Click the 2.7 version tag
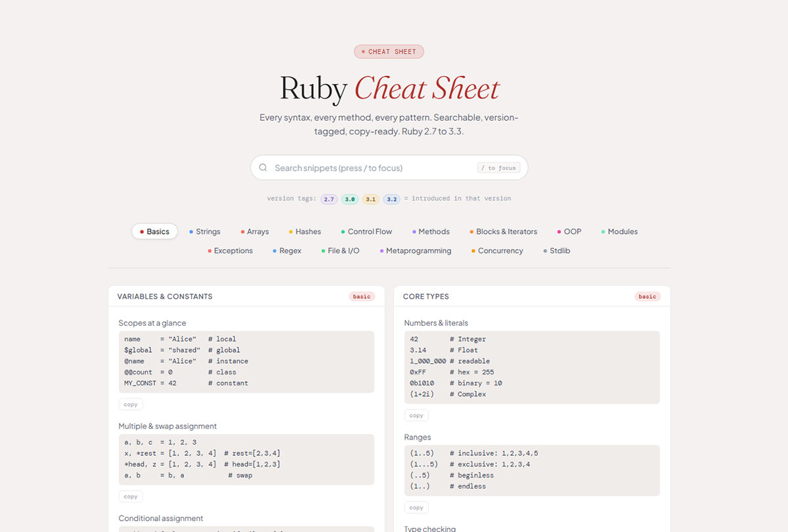 pyautogui.click(x=329, y=198)
